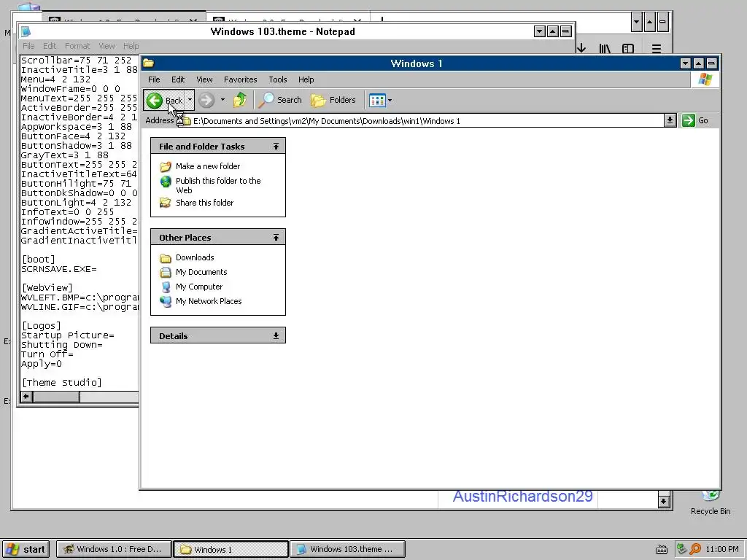
Task: Open the Tools menu
Action: click(278, 79)
